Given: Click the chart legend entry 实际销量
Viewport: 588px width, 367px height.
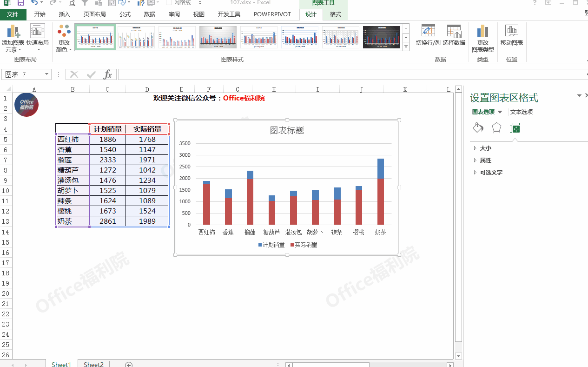Looking at the screenshot, I should tap(304, 245).
